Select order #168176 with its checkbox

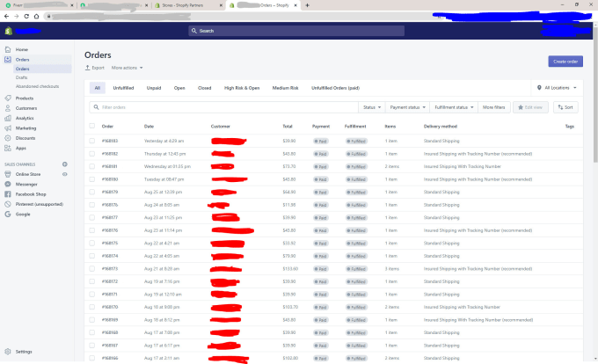click(x=92, y=230)
